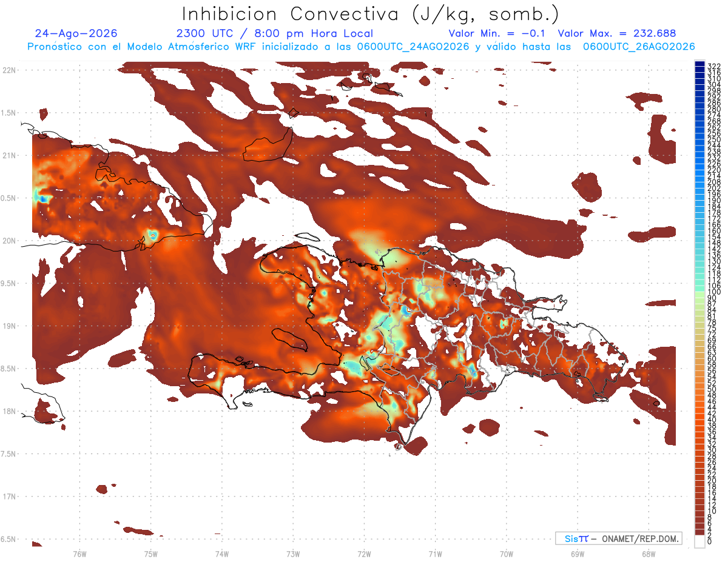Viewport: 728px width, 562px height.
Task: Click the '322' colorbar value label
Action: pos(714,65)
